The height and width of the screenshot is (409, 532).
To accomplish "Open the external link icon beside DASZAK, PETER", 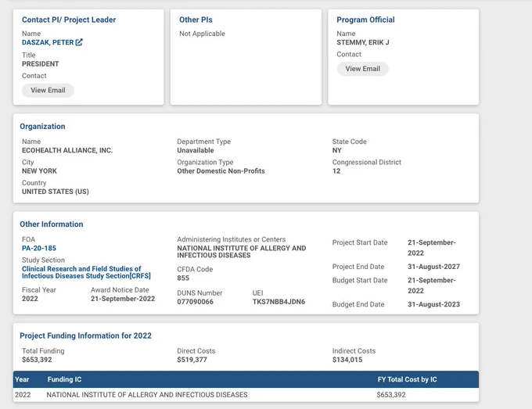I will click(79, 42).
